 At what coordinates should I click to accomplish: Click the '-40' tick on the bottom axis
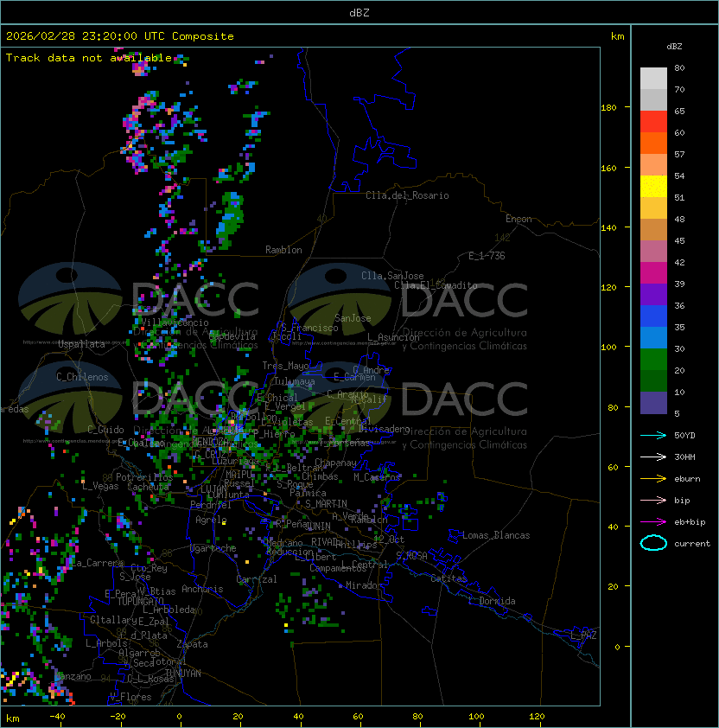[57, 717]
